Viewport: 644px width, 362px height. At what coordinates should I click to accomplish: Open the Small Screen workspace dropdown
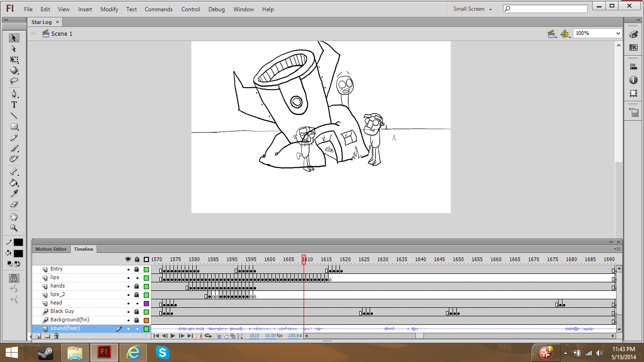472,9
